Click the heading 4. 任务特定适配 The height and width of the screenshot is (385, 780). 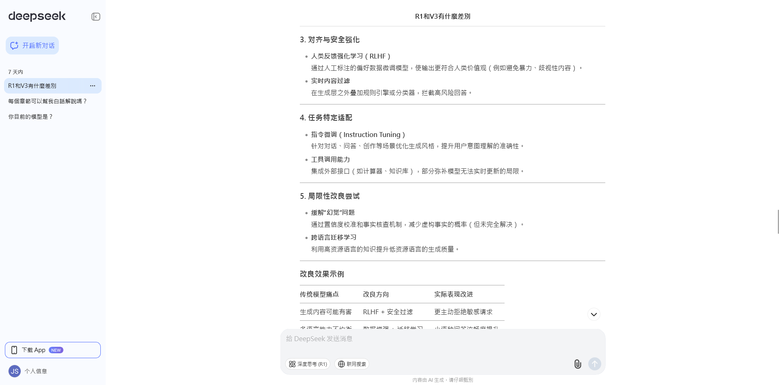tap(326, 118)
